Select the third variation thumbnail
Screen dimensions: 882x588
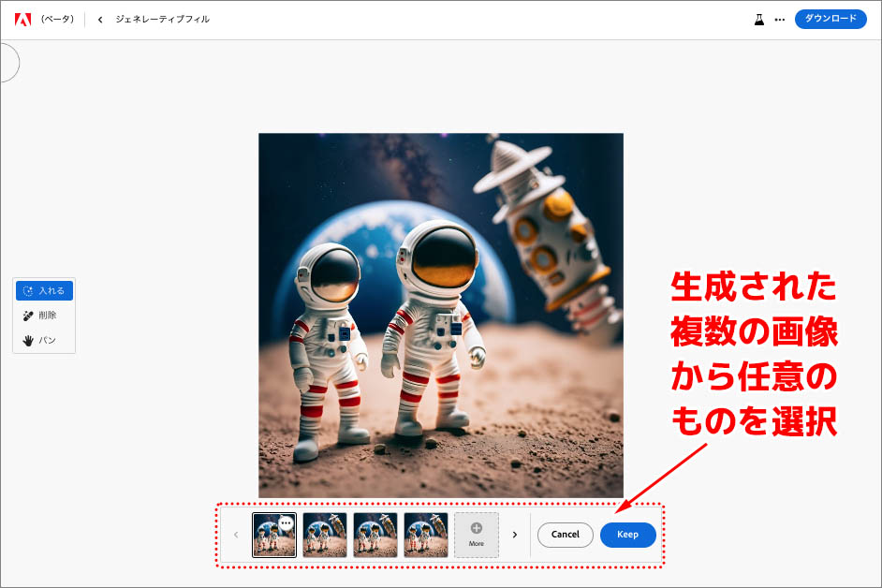[x=375, y=535]
